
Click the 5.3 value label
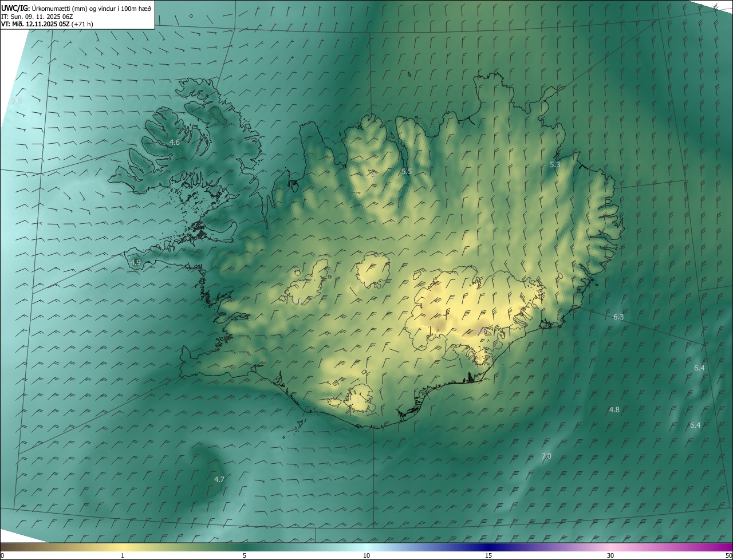(x=555, y=164)
